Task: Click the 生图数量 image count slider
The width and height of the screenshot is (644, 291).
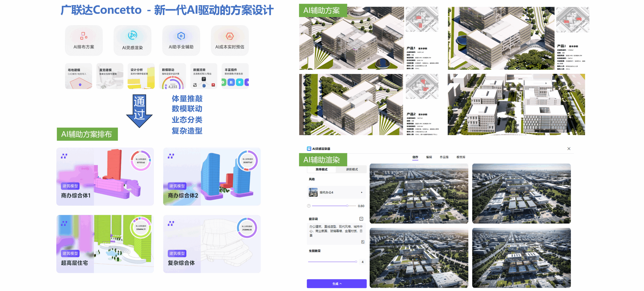Action: point(332,262)
